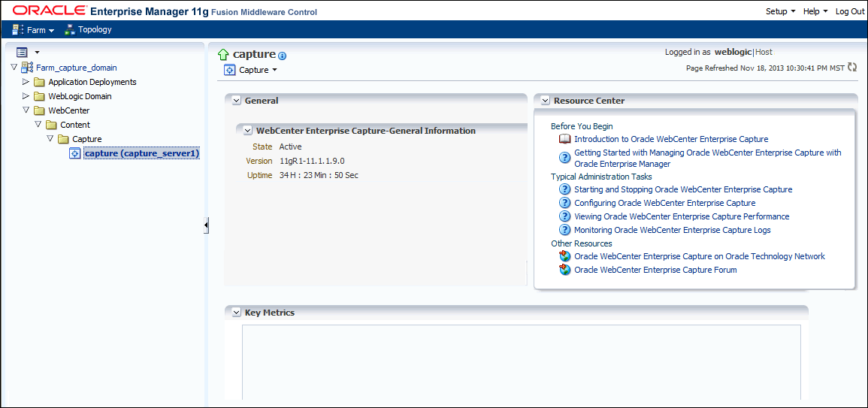Viewport: 868px width, 408px height.
Task: Collapse the Resource Center section
Action: tap(546, 101)
